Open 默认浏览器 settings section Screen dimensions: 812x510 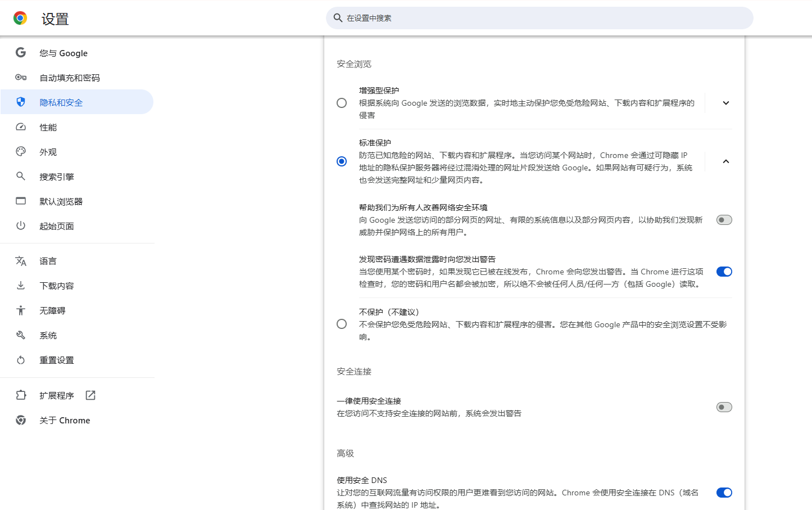[x=77, y=201]
